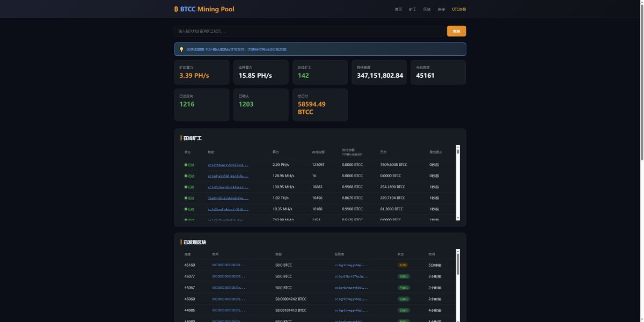Open miner address with 2.20 PH/s hashrate
644x322 pixels.
228,165
